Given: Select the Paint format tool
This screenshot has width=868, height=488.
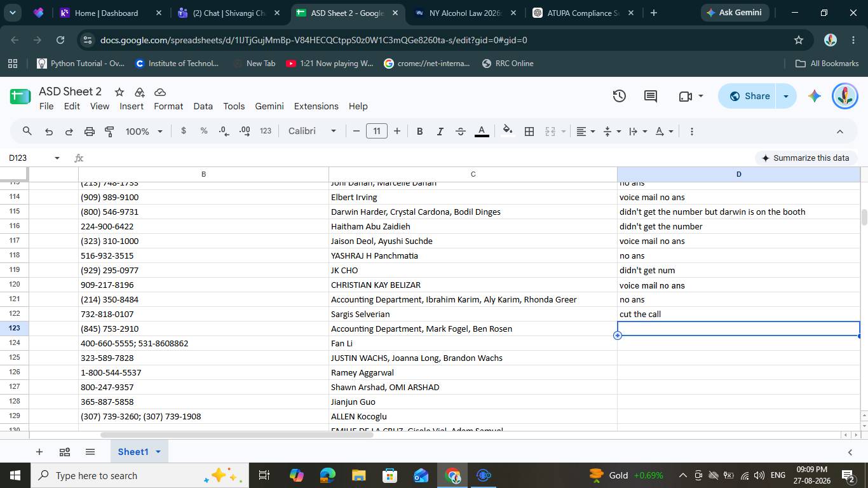Looking at the screenshot, I should pyautogui.click(x=109, y=132).
